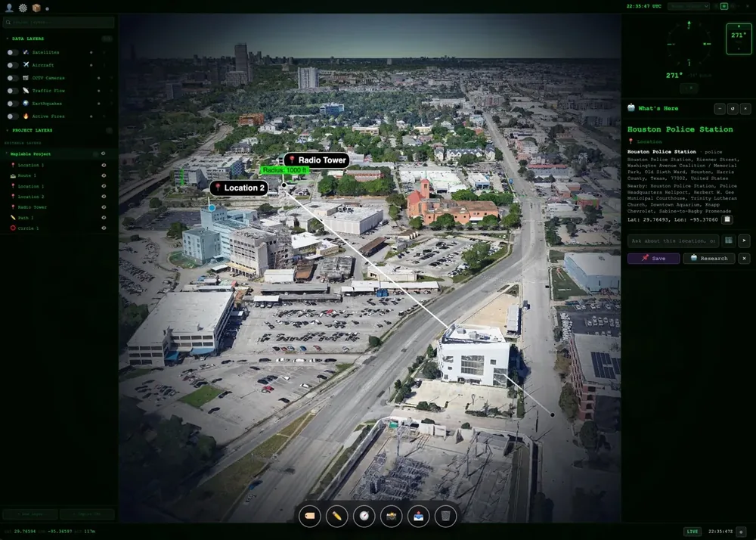This screenshot has width=756, height=540.
Task: Click the Route 1 layer icon
Action: pyautogui.click(x=13, y=175)
